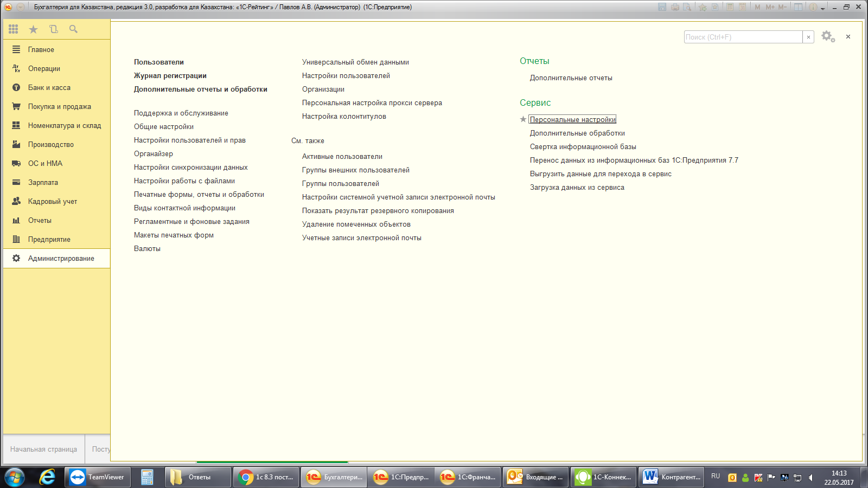Open the Information icon in title bar
The image size is (868, 488).
(813, 7)
